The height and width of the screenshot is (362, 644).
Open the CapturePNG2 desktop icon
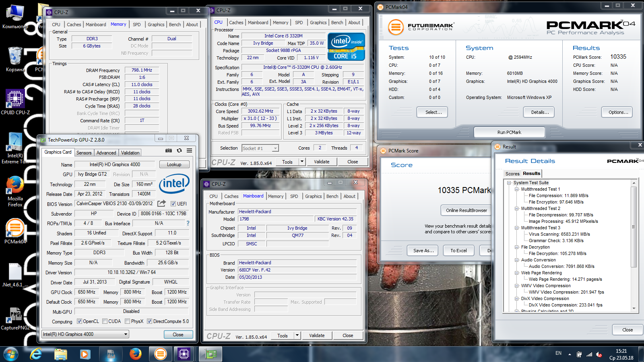pos(15,319)
